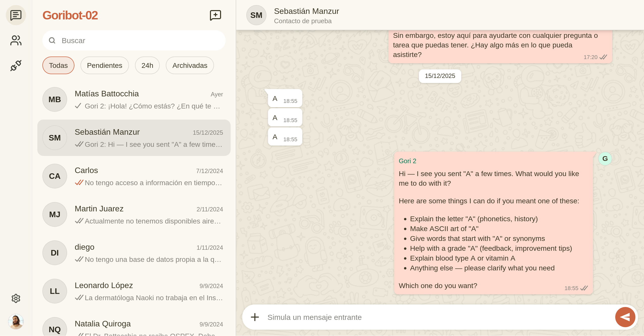This screenshot has width=644, height=336.
Task: Start a new chat with the new-chat icon
Action: [215, 15]
